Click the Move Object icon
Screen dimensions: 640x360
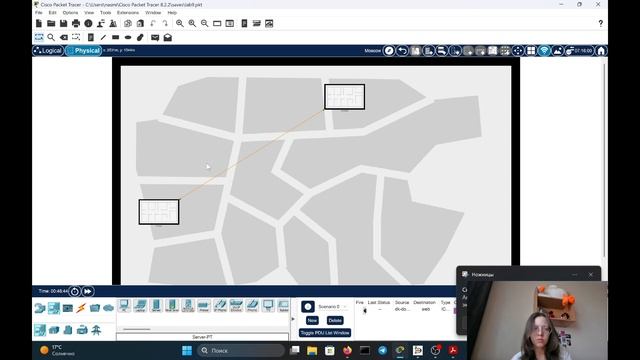(x=518, y=51)
